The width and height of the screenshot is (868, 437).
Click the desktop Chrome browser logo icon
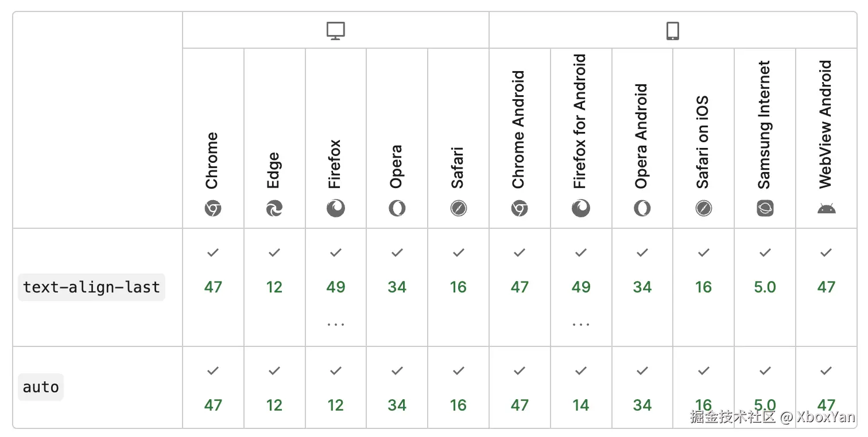tap(213, 209)
